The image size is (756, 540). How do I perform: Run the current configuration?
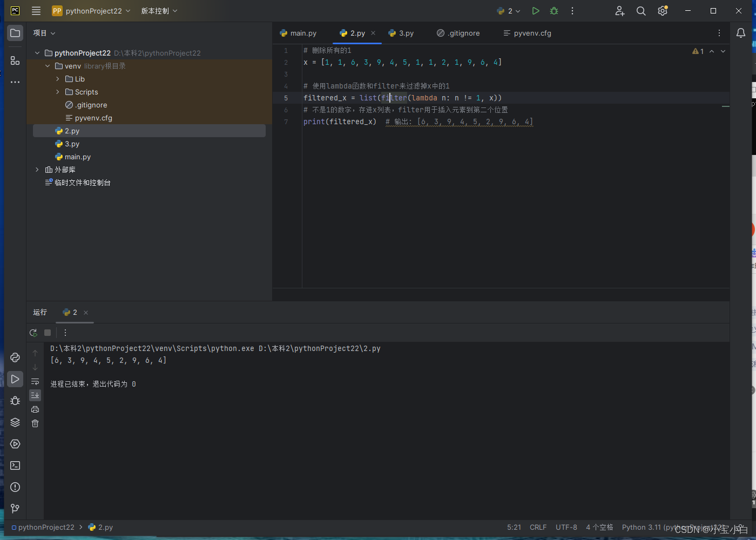[535, 11]
